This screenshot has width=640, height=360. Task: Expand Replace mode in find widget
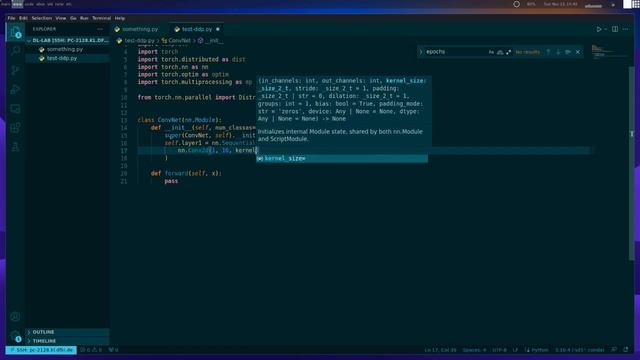pos(421,52)
